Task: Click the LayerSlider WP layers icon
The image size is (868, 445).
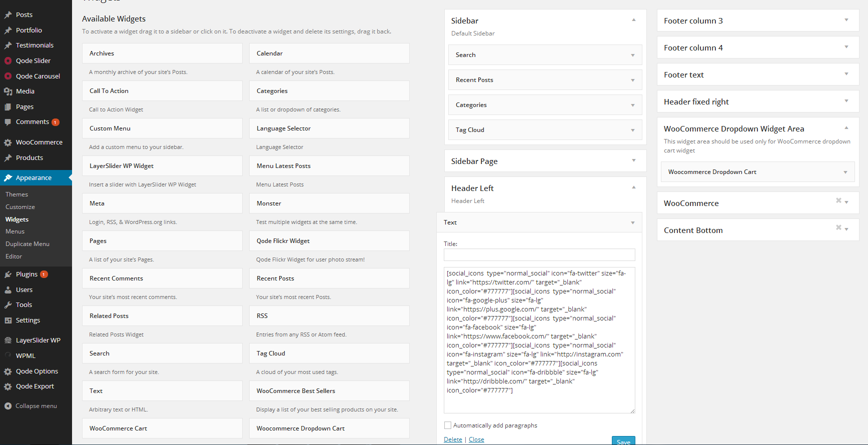Action: (x=8, y=340)
